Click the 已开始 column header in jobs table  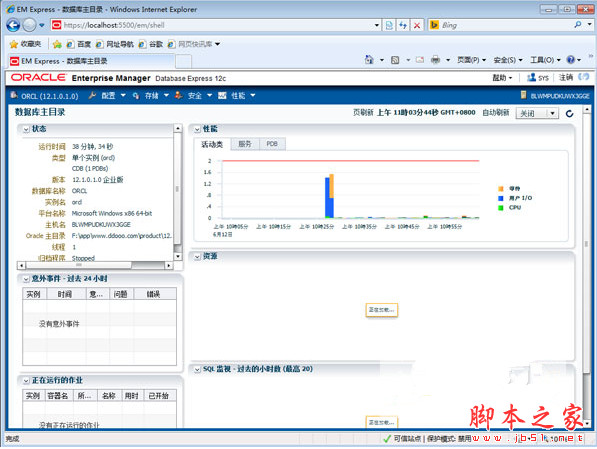click(x=159, y=396)
